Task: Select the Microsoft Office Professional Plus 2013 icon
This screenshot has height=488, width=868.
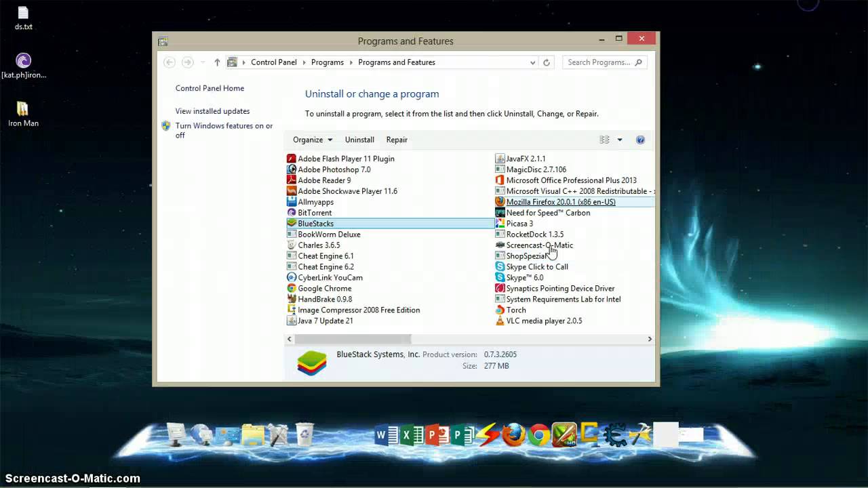Action: pos(500,180)
